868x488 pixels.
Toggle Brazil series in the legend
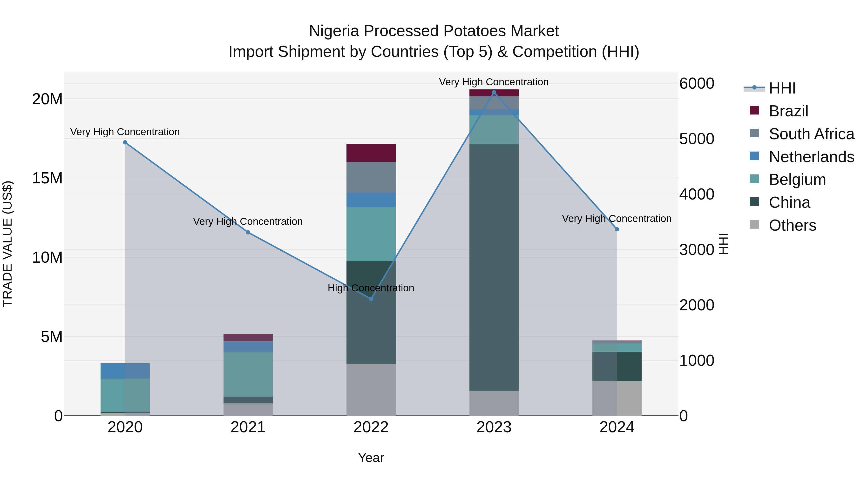779,111
